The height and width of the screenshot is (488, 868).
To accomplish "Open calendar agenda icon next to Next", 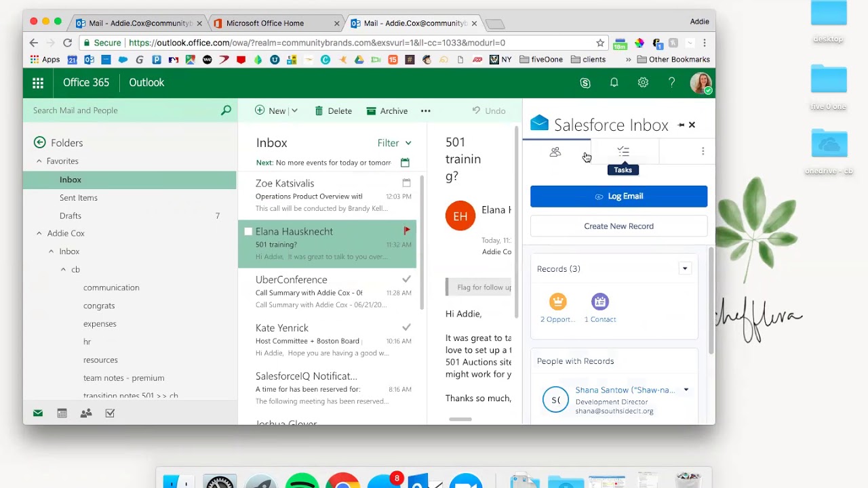I will coord(405,163).
